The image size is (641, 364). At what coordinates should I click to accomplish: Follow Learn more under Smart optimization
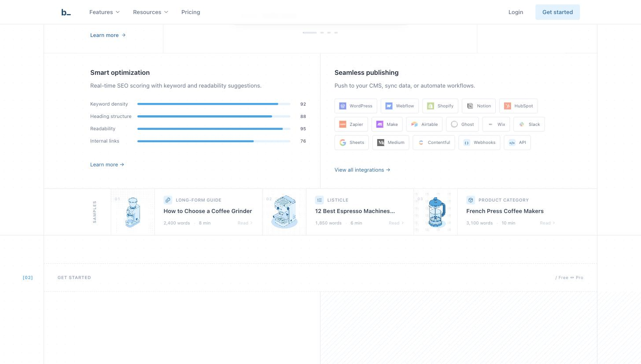pos(107,165)
